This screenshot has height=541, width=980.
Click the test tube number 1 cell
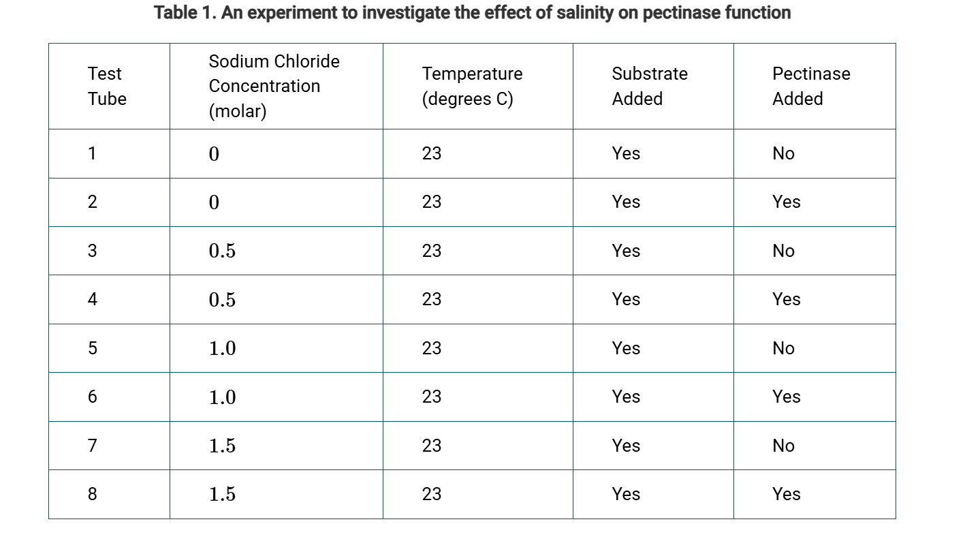pos(92,154)
